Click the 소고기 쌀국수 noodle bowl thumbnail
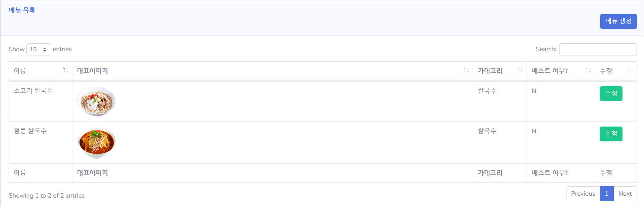 coord(96,102)
